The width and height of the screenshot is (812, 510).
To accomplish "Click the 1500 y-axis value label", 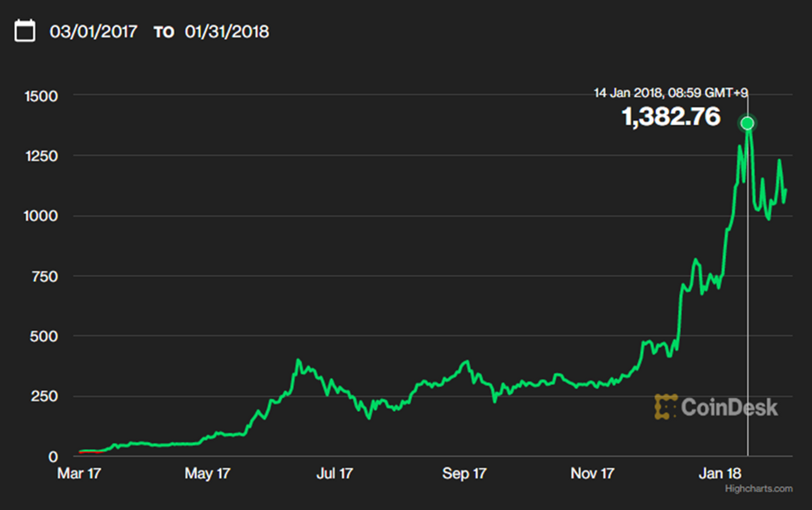I will 41,96.
